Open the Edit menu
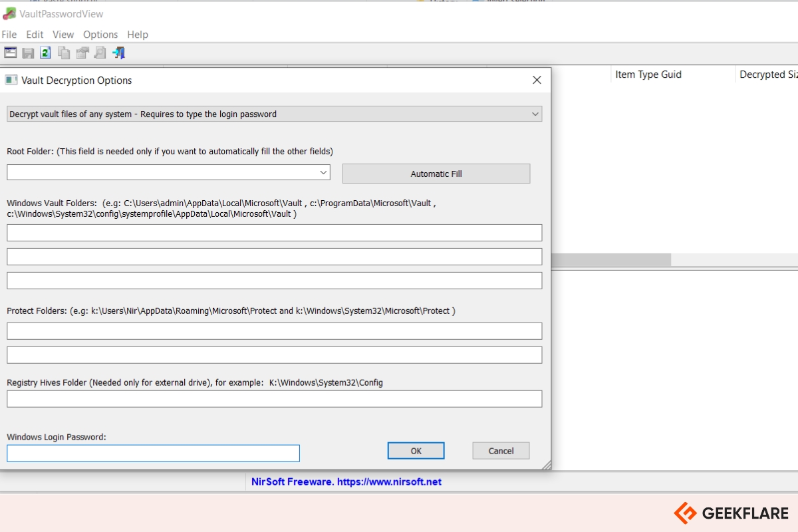The width and height of the screenshot is (798, 532). 35,35
